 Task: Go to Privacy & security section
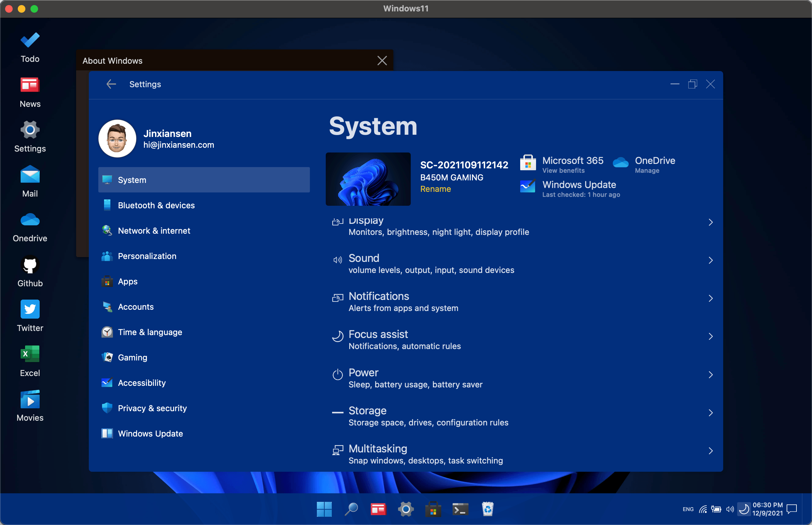click(152, 408)
